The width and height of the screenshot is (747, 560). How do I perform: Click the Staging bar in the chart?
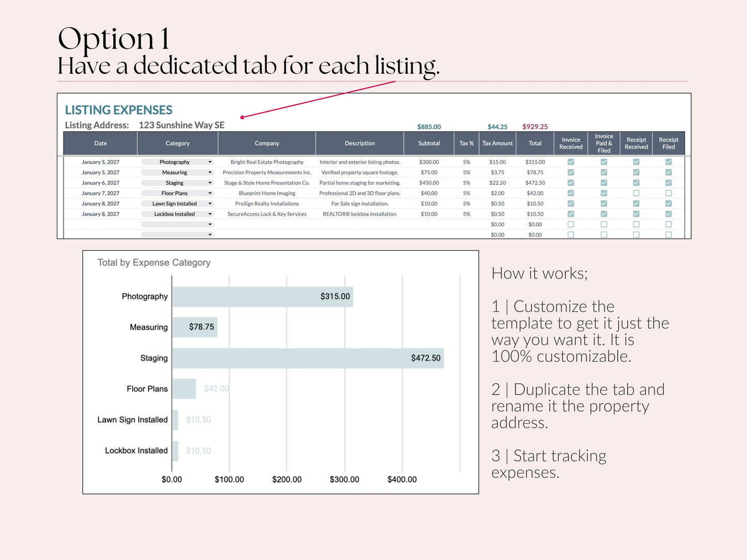308,358
